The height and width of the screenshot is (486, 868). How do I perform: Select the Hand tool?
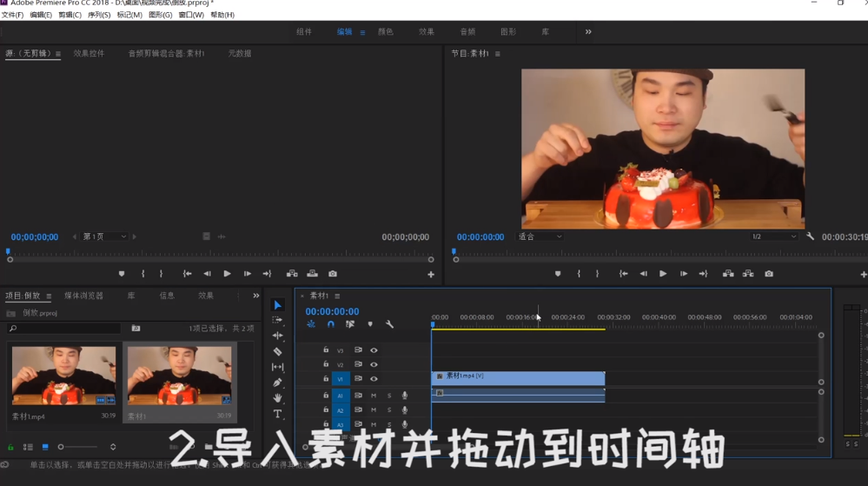pyautogui.click(x=277, y=398)
